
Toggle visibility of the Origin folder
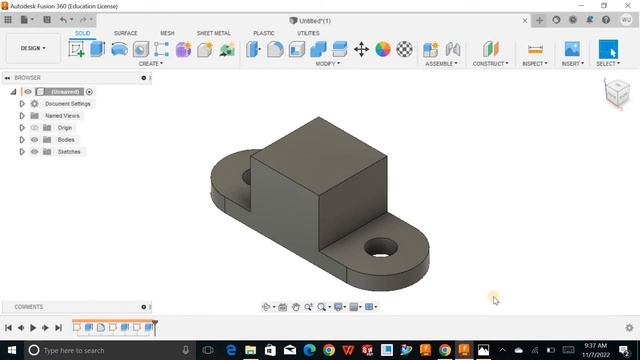click(34, 128)
